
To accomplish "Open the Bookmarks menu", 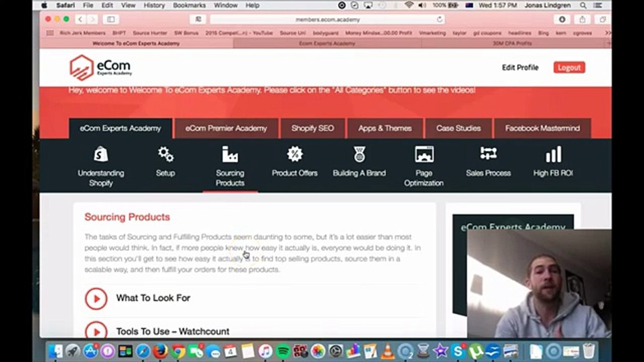I will (x=189, y=5).
